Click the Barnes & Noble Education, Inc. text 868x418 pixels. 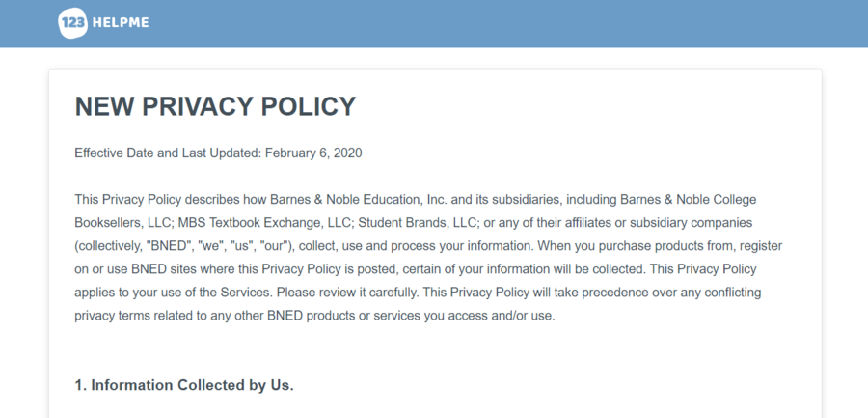point(361,199)
